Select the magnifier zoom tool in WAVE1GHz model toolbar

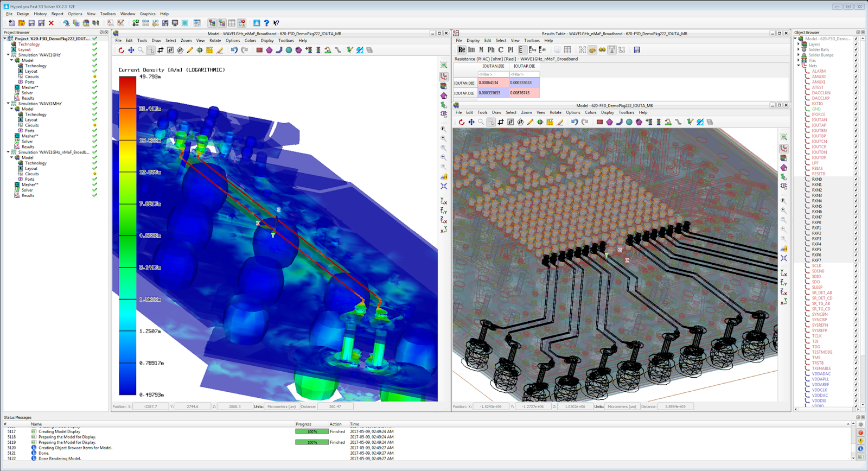(141, 50)
